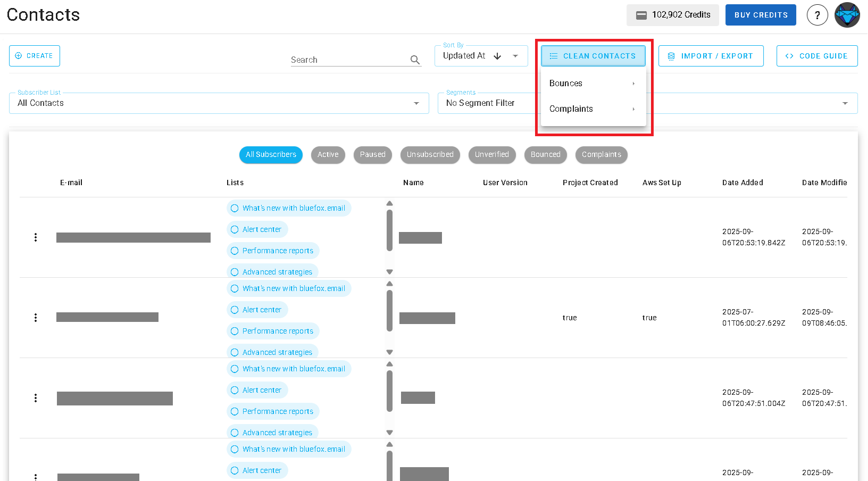
Task: Click the list icon on Clean Contacts
Action: coord(553,55)
